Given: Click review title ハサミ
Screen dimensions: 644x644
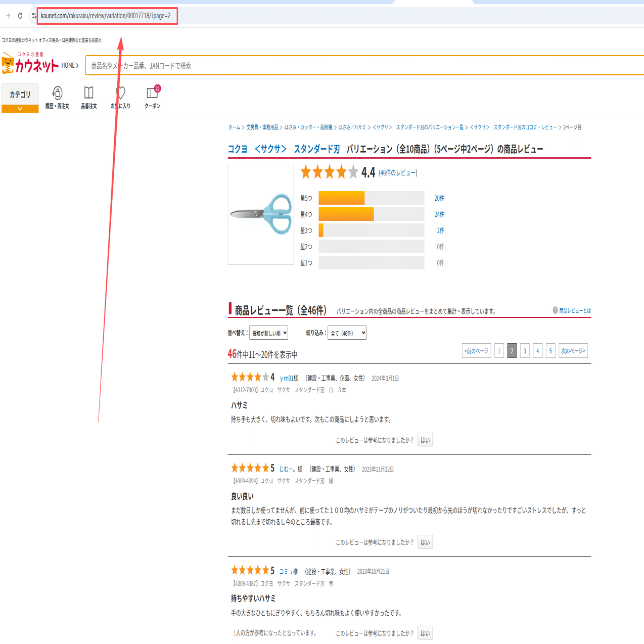Looking at the screenshot, I should (x=239, y=405).
